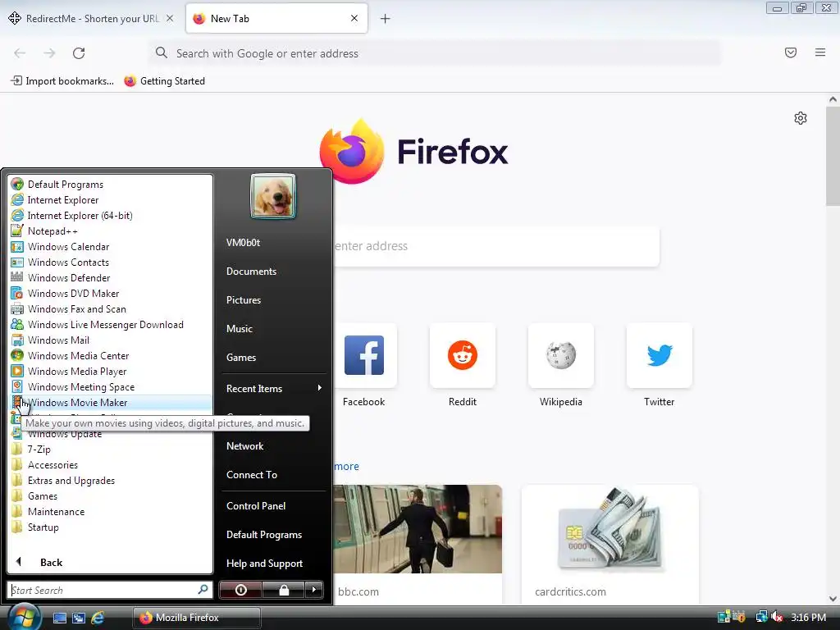Click the Firefox page vertical scrollbar thumb
This screenshot has height=630, width=840.
point(833,155)
